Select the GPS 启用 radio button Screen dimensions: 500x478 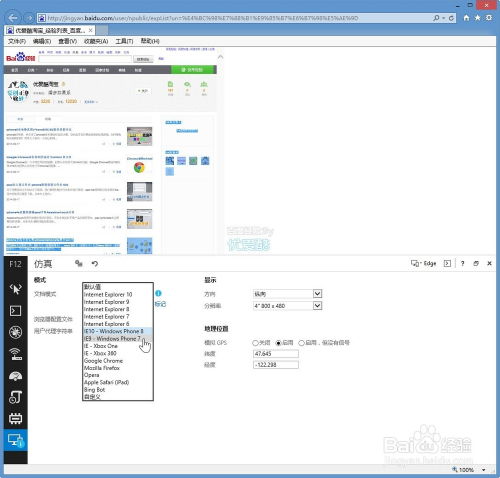279,343
